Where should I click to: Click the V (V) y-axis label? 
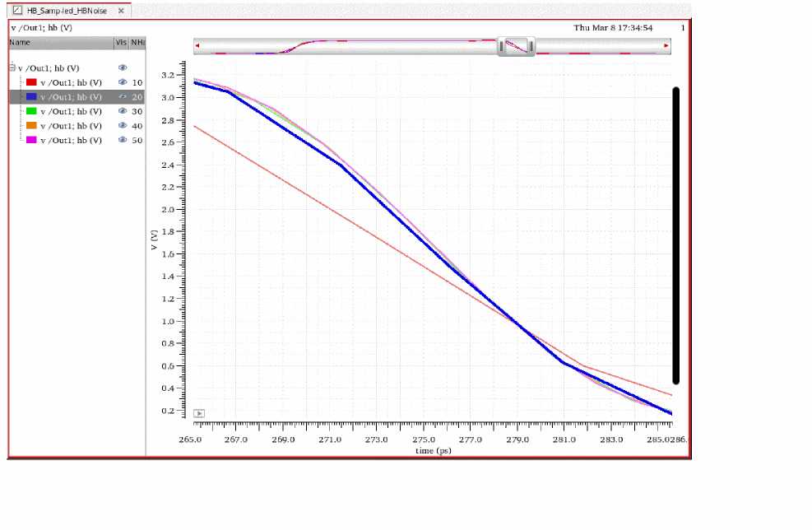(154, 239)
